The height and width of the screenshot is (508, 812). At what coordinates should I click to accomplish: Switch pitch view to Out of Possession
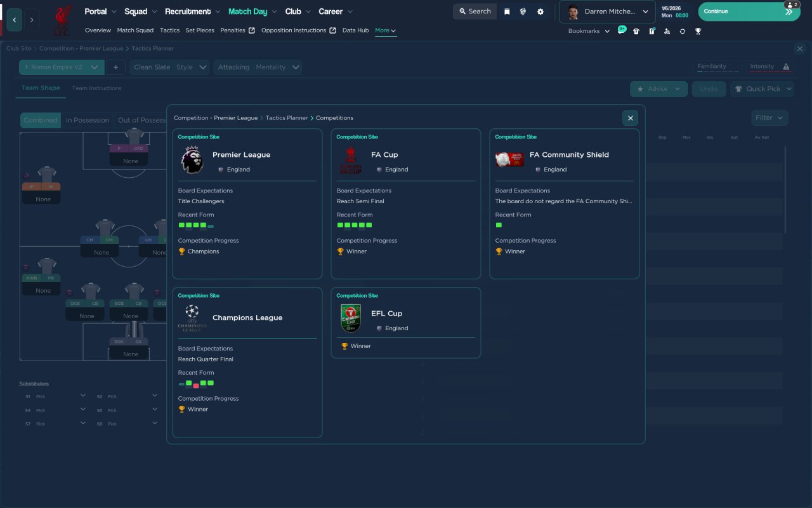pyautogui.click(x=140, y=120)
